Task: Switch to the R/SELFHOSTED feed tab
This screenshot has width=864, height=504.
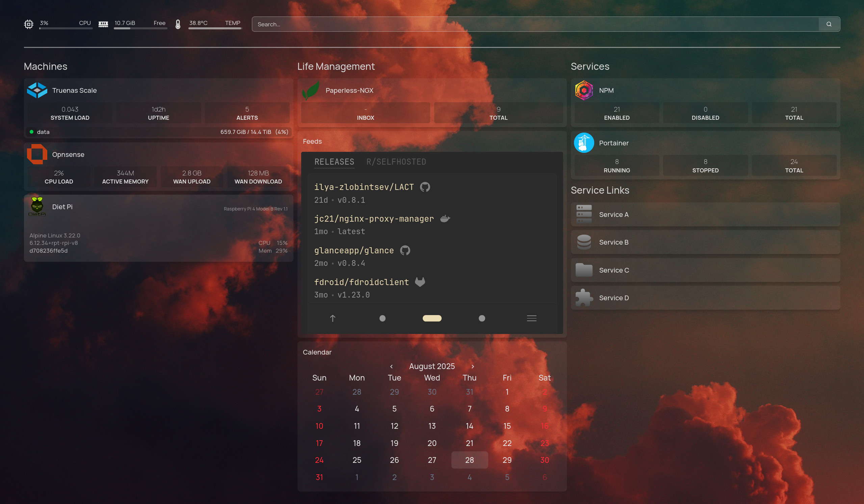Action: 396,162
